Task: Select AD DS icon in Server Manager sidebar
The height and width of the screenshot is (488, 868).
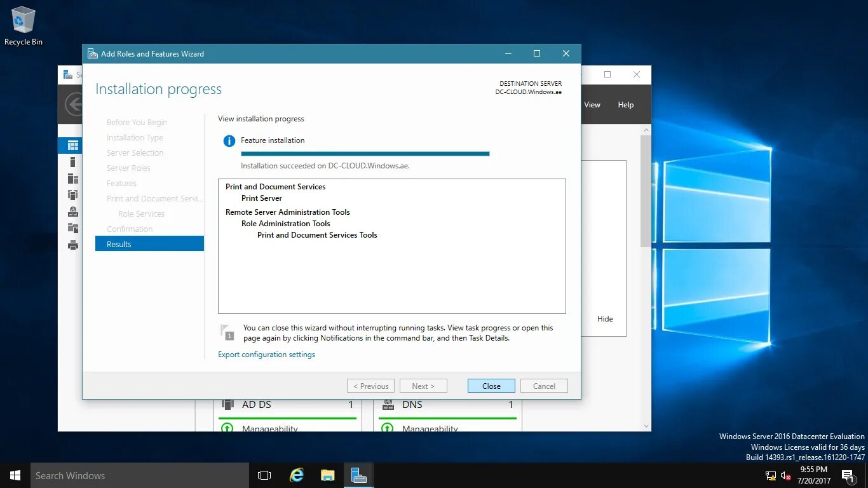Action: (73, 195)
